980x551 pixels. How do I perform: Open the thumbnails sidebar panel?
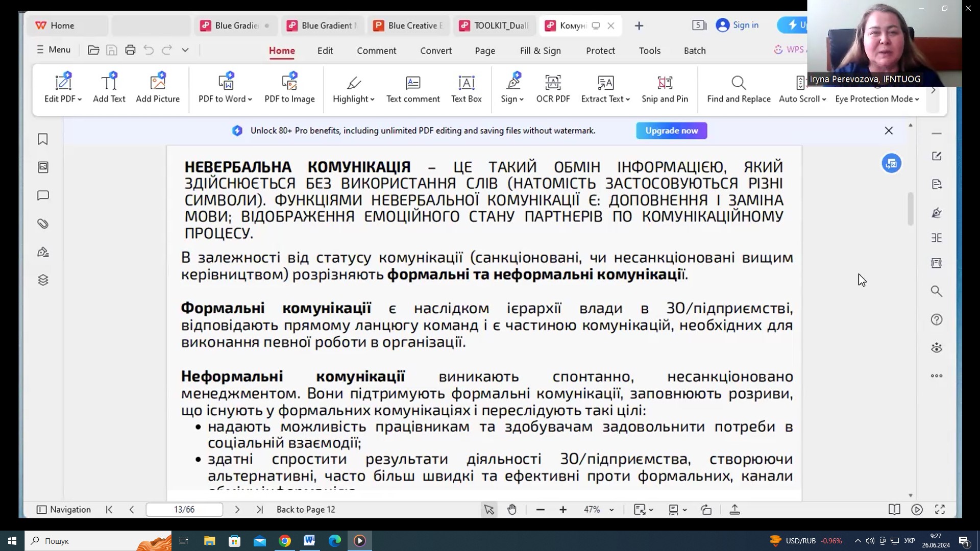43,167
